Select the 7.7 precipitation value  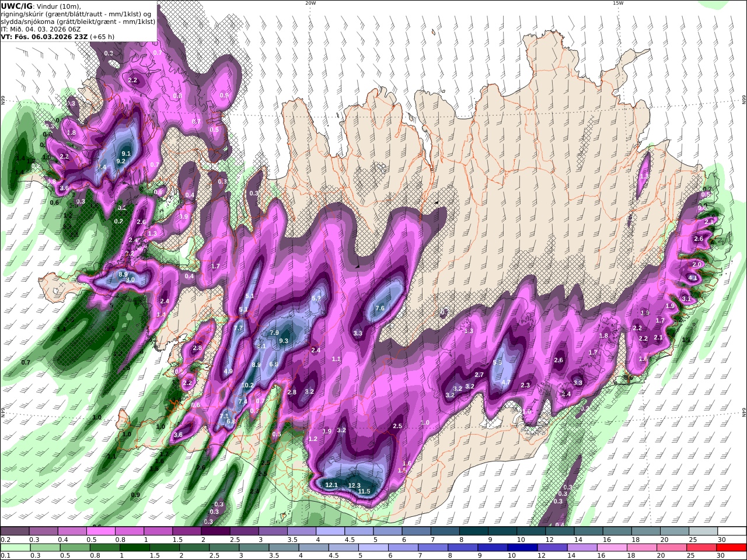(x=238, y=328)
